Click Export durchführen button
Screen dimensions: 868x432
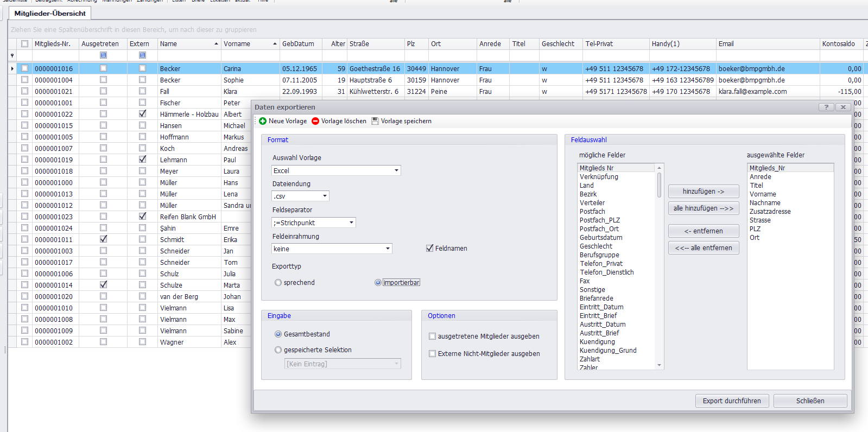(x=732, y=401)
